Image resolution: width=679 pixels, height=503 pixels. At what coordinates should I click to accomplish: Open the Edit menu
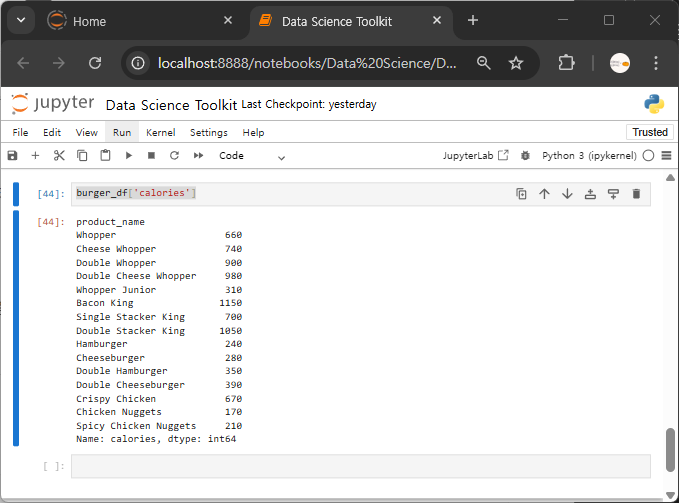click(52, 132)
